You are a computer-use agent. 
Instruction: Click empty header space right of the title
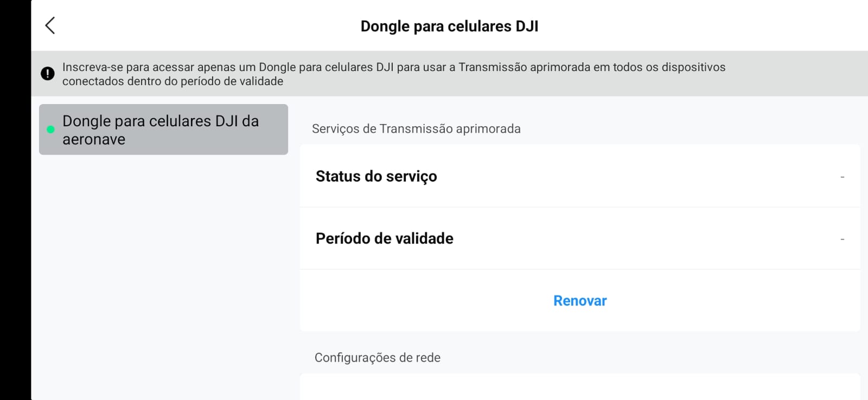(705, 26)
